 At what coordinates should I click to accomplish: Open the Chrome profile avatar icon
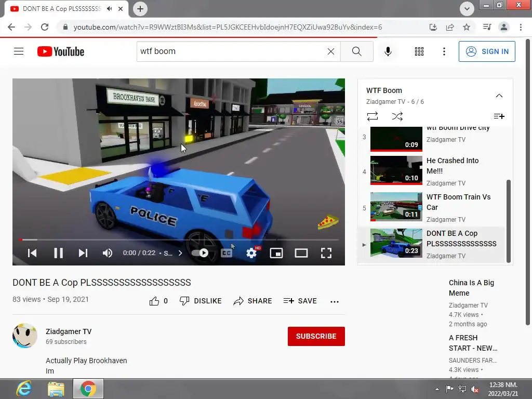pyautogui.click(x=504, y=27)
